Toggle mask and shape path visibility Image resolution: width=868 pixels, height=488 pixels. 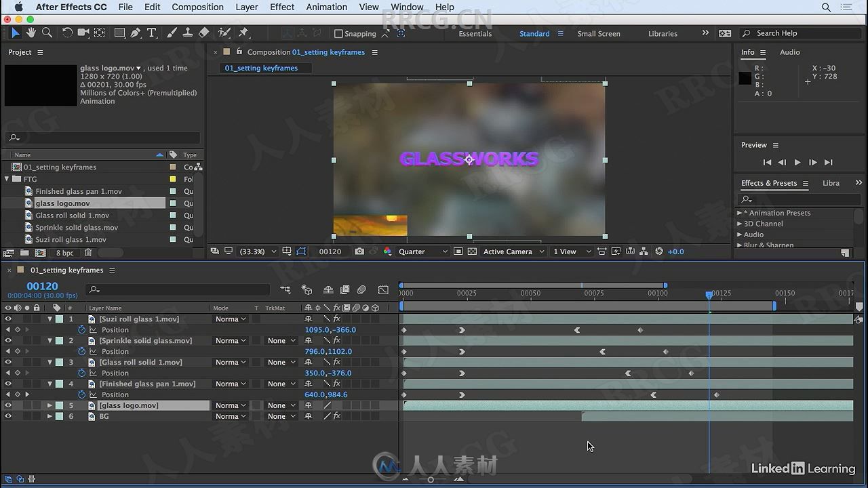pos(302,251)
